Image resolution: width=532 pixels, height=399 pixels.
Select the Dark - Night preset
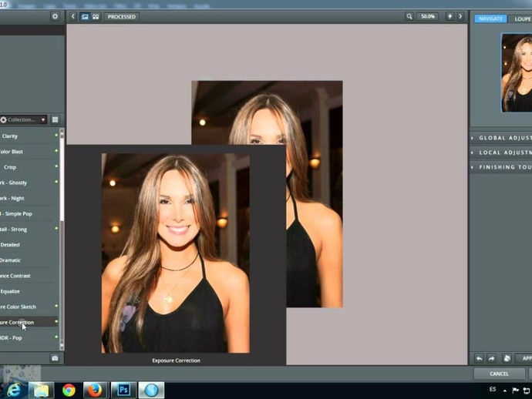coord(29,198)
